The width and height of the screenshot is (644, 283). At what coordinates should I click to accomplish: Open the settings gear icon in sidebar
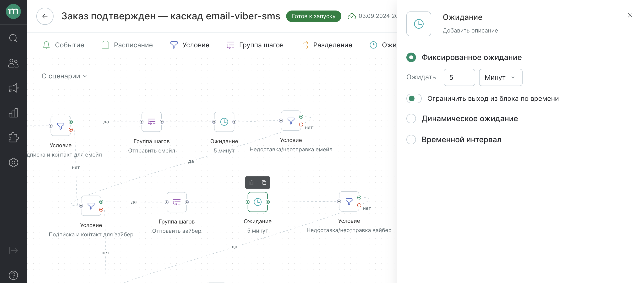13,163
